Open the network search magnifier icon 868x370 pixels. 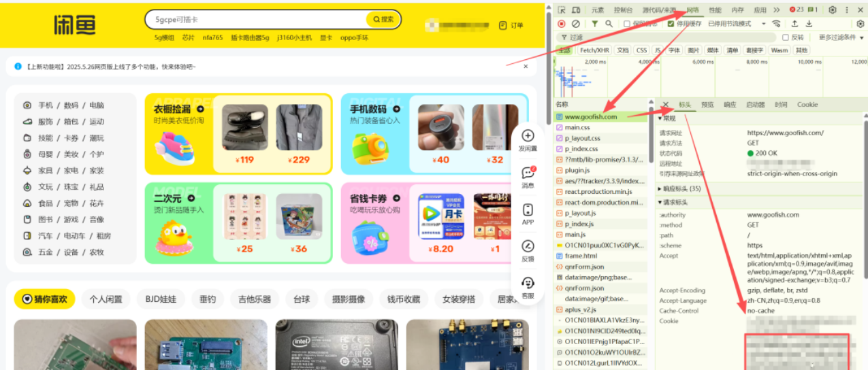click(x=609, y=24)
